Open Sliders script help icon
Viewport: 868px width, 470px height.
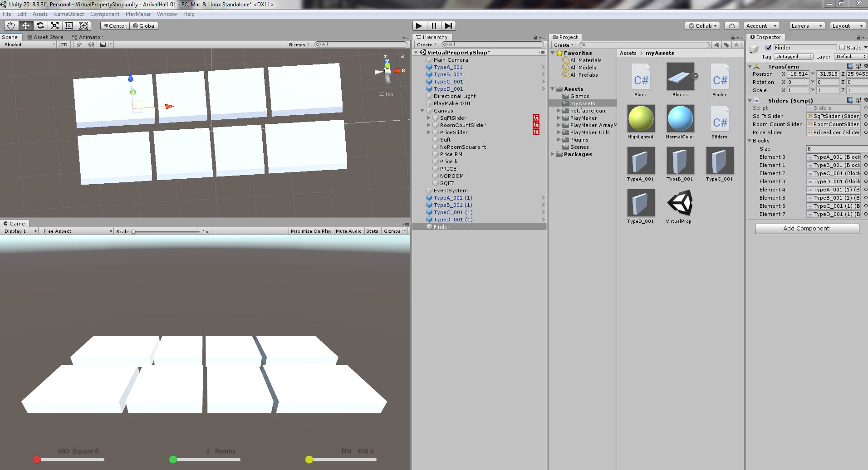(x=850, y=101)
